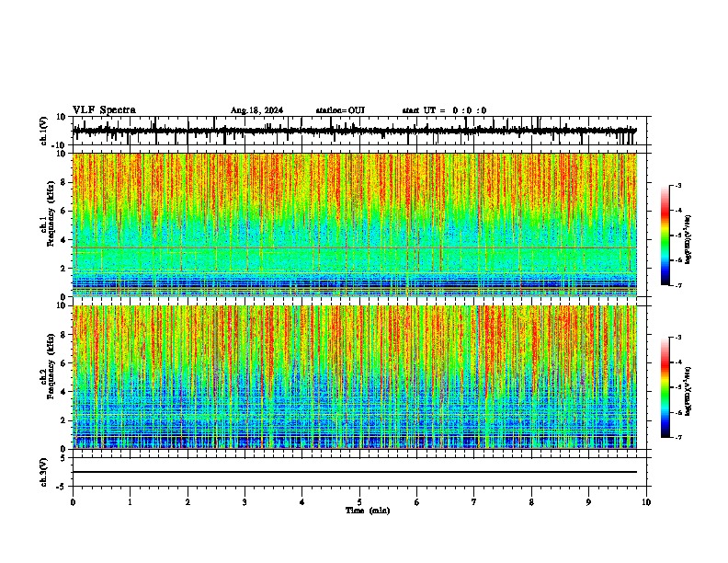
Task: Click the ch.1(V) waveform axis label
Action: point(43,131)
